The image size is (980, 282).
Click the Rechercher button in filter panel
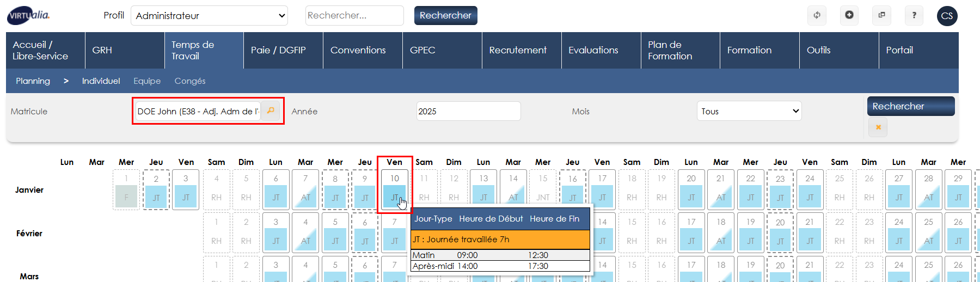tap(910, 106)
